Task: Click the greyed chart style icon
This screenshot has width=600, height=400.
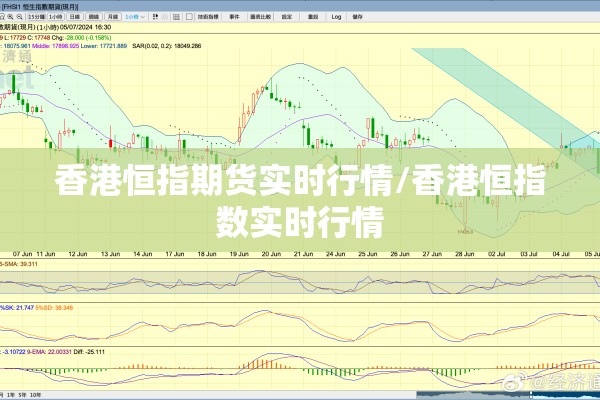Action: (x=165, y=17)
